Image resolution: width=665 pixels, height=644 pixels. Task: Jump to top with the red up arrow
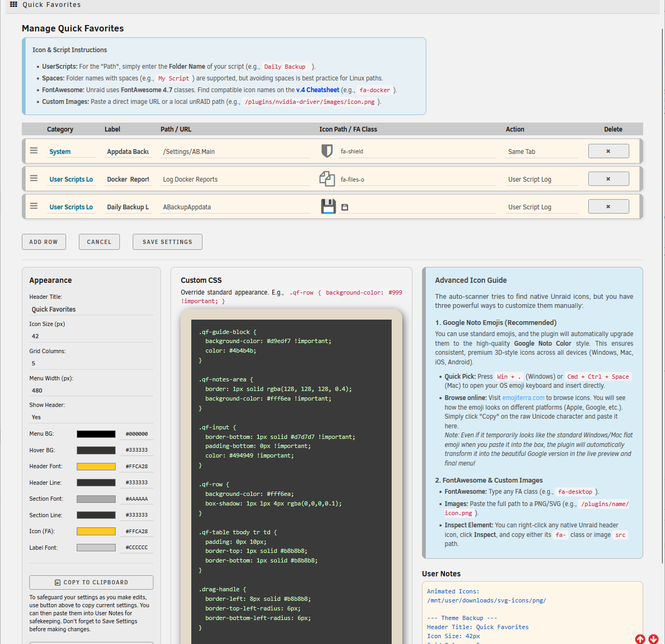pyautogui.click(x=640, y=639)
